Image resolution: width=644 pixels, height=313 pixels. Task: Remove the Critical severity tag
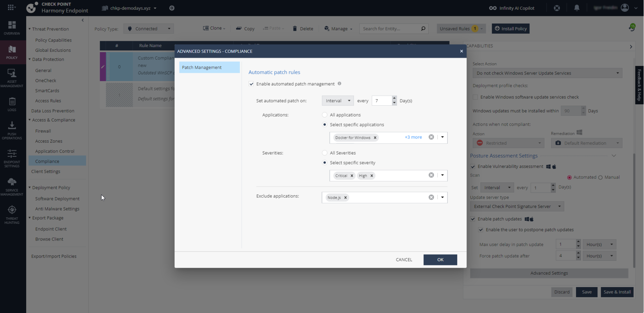point(352,176)
